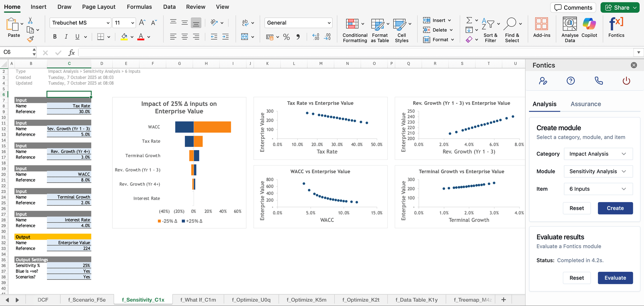Click the Evaluate button in Evaluate results
Image resolution: width=644 pixels, height=306 pixels.
615,278
